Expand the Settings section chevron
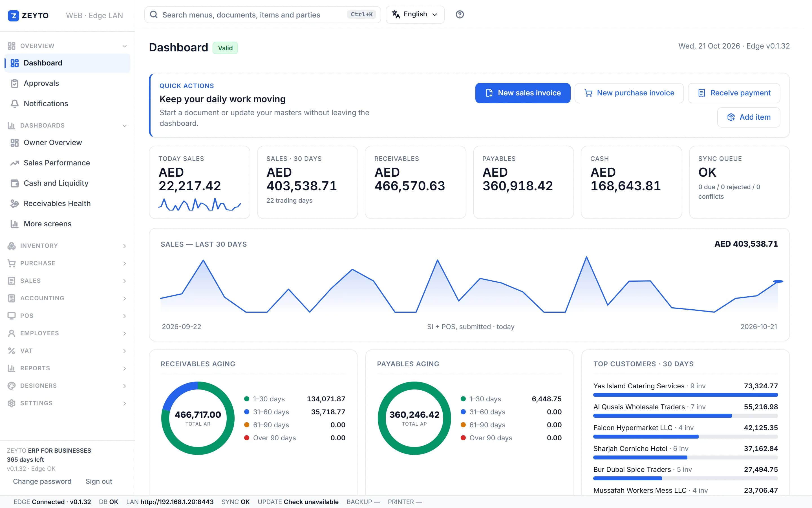This screenshot has height=508, width=812. click(125, 403)
